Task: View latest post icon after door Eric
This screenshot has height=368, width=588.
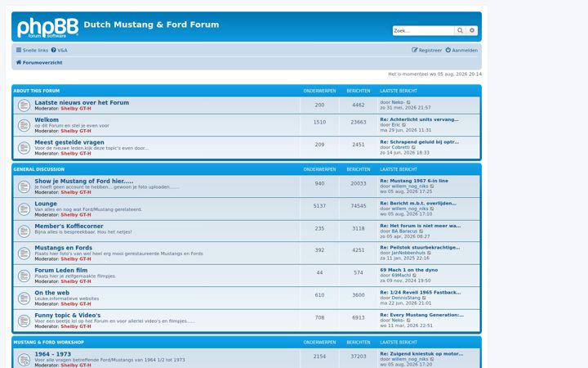Action: point(404,125)
